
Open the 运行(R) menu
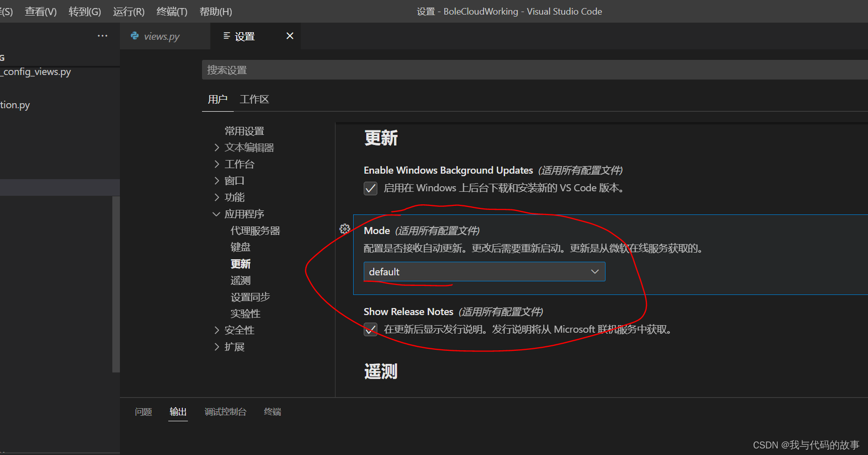(129, 12)
